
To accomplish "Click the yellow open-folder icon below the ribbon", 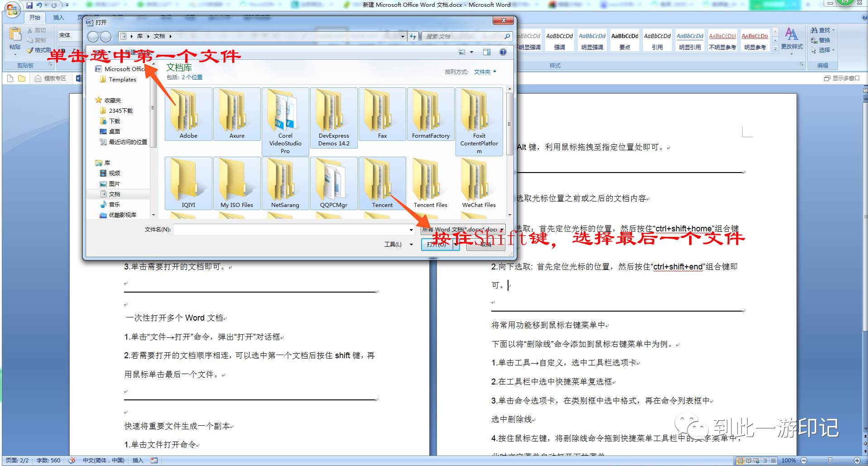I will click(x=21, y=78).
